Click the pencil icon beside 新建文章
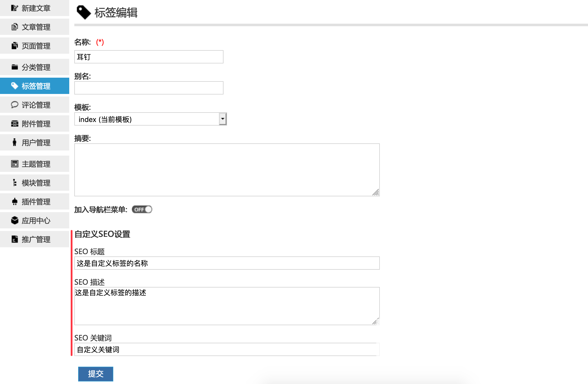 click(x=15, y=8)
